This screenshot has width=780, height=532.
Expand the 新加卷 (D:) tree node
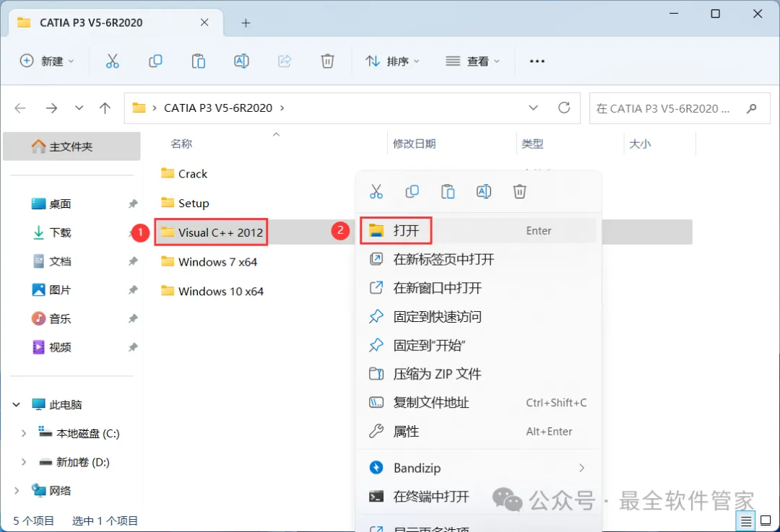(x=23, y=463)
